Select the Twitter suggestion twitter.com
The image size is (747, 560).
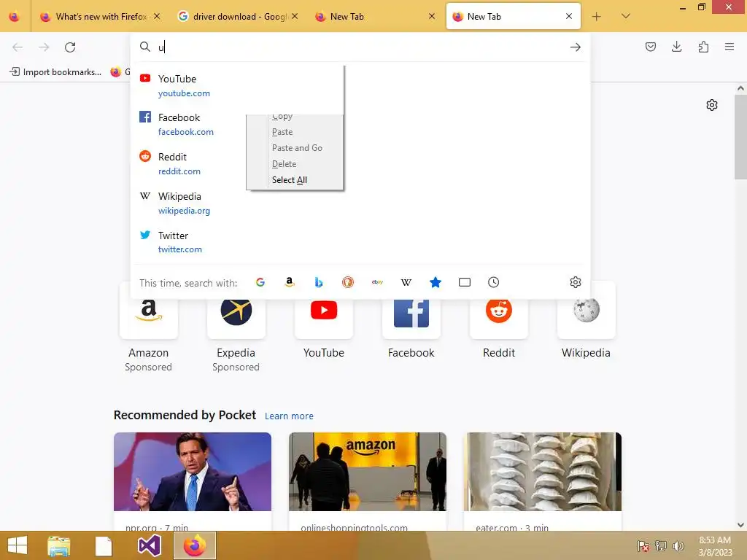pyautogui.click(x=360, y=242)
